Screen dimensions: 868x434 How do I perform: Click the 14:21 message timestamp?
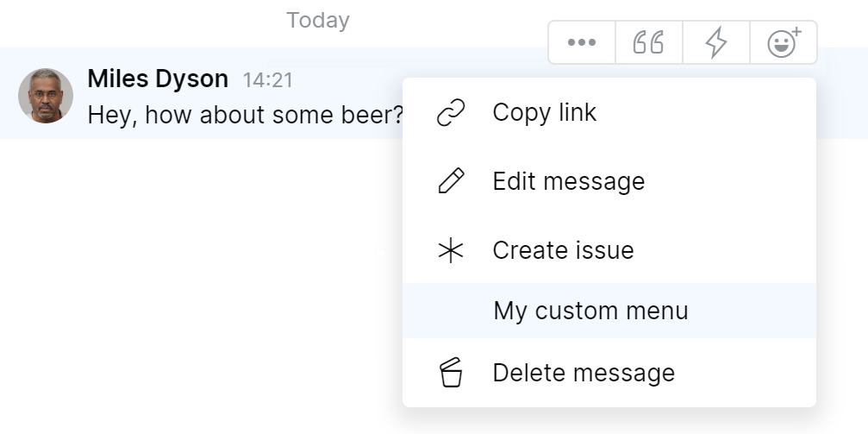[x=268, y=81]
